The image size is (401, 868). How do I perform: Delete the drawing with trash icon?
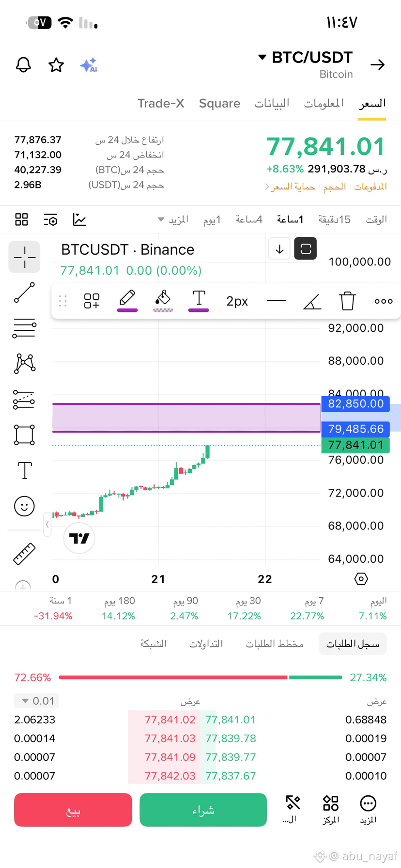click(347, 301)
